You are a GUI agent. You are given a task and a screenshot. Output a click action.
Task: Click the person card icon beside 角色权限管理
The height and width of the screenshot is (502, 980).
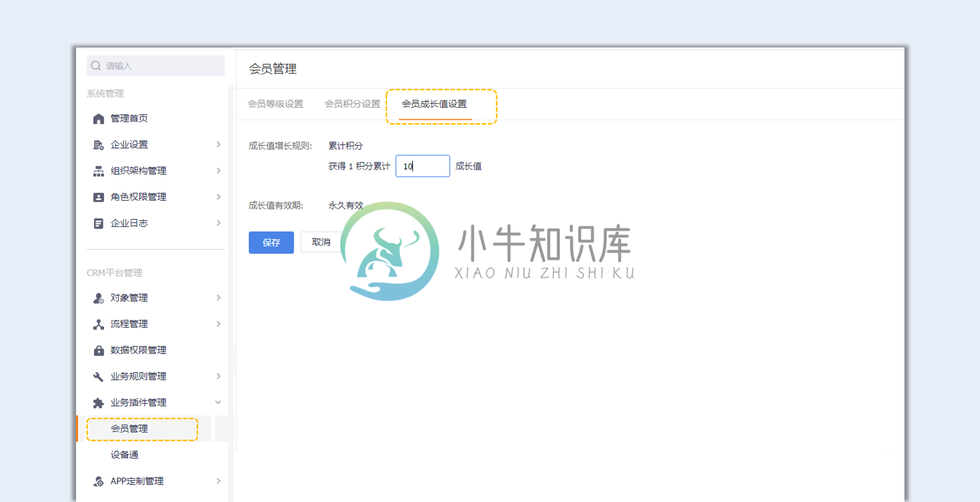point(99,197)
